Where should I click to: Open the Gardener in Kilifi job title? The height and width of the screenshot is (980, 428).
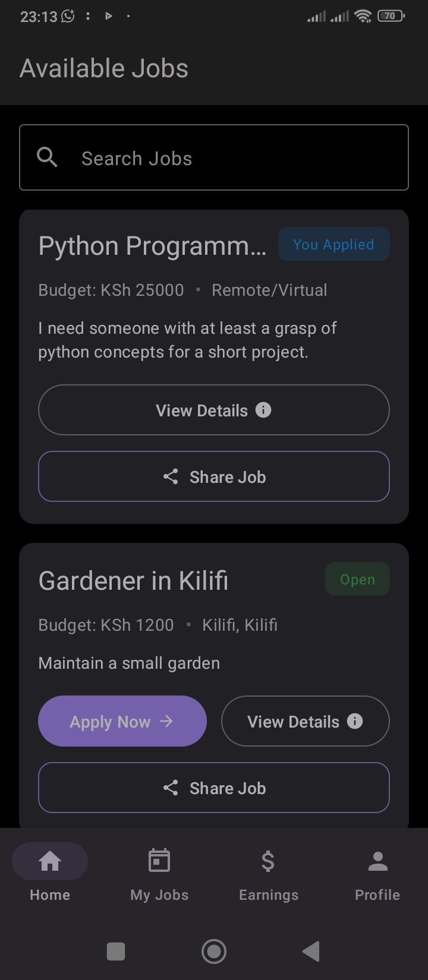pos(133,581)
